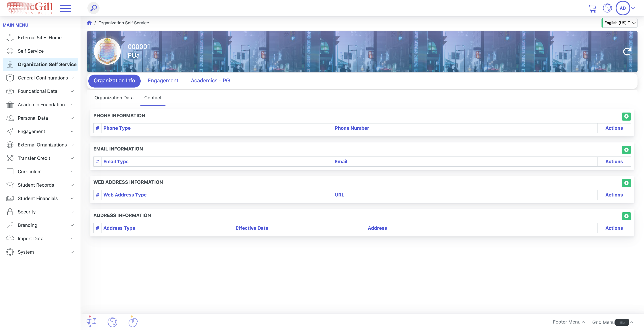This screenshot has height=330, width=644.
Task: Sort by URL column header
Action: (x=339, y=195)
